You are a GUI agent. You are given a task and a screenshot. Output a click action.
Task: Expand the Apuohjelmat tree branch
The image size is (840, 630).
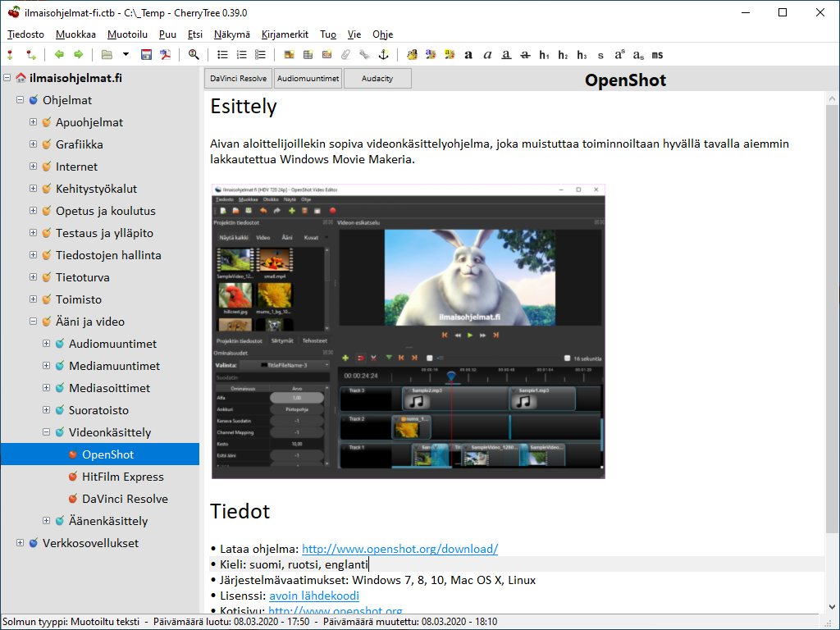click(x=33, y=122)
